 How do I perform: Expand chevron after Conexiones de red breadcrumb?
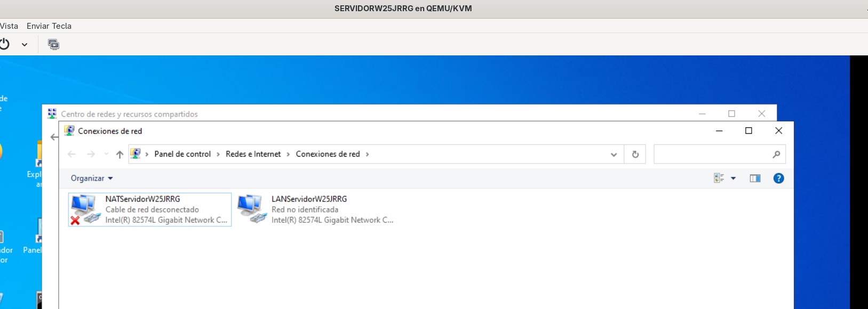[367, 154]
